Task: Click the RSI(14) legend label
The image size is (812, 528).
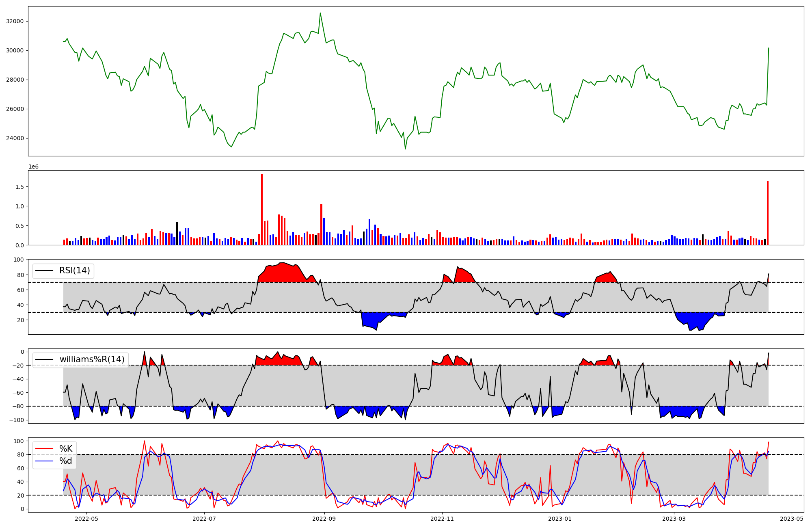Action: tap(75, 270)
